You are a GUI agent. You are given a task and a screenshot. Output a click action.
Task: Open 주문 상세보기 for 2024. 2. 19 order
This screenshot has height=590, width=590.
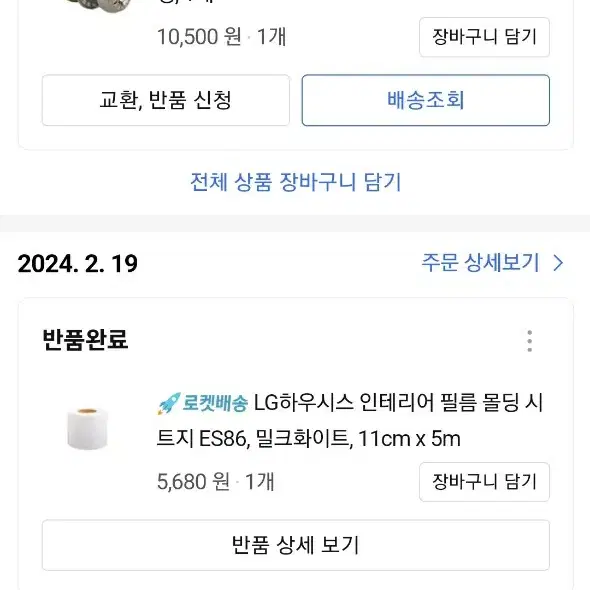(481, 263)
